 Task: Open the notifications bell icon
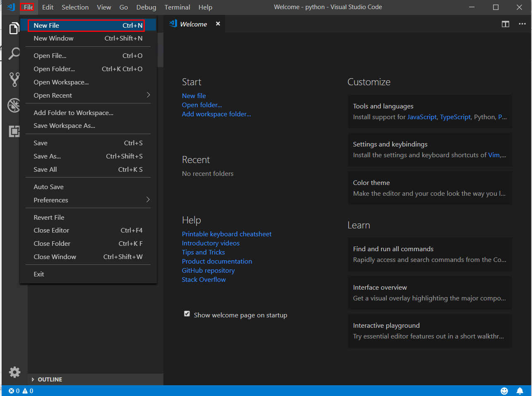tap(520, 391)
